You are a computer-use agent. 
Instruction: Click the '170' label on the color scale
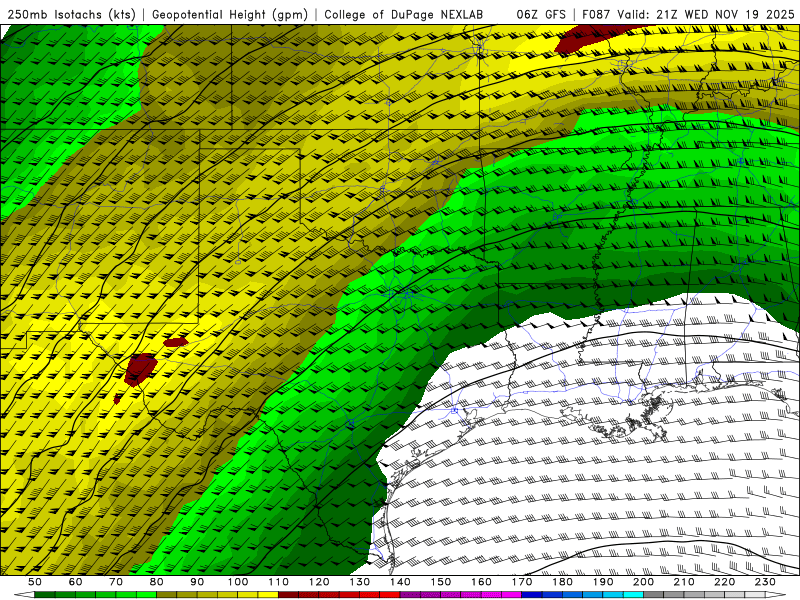click(x=522, y=582)
